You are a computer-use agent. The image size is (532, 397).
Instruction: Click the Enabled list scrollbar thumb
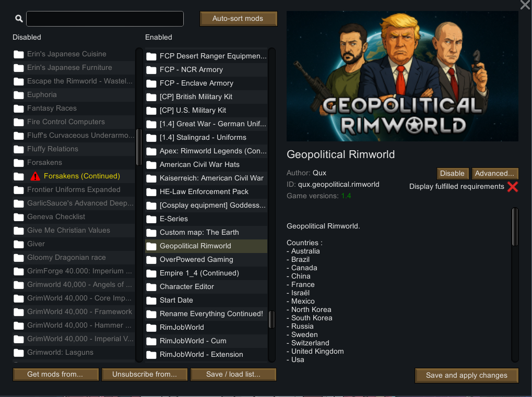tap(271, 319)
